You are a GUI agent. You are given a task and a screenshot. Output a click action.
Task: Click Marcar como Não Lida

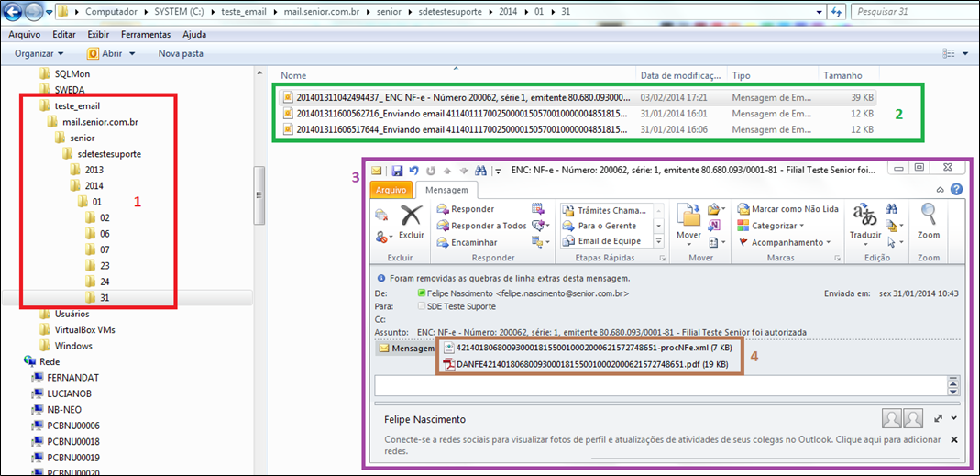[x=788, y=209]
